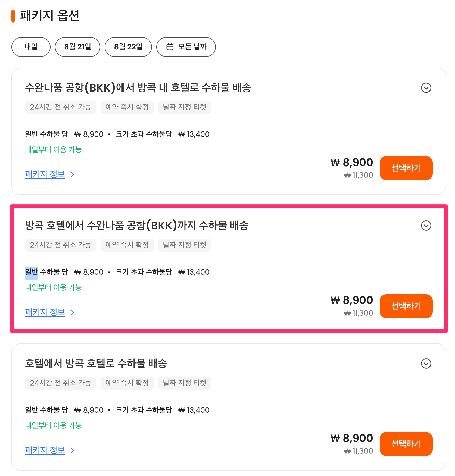This screenshot has height=476, width=455.
Task: Click the arrow icon beside first 패키지 정보 link
Action: [x=72, y=175]
